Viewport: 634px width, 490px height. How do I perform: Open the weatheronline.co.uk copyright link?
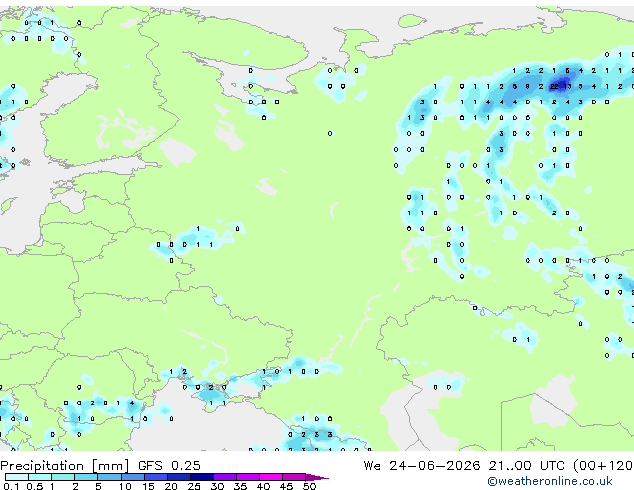coord(550,481)
